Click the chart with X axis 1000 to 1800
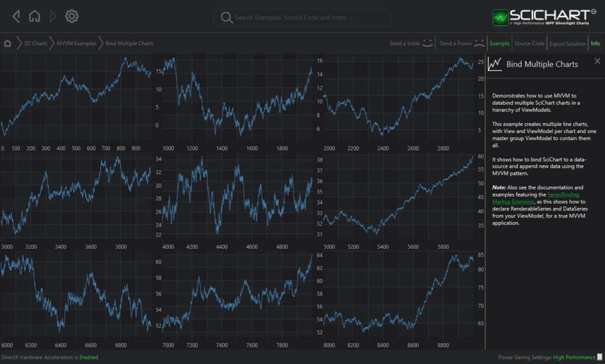This screenshot has width=605, height=364. point(237,96)
